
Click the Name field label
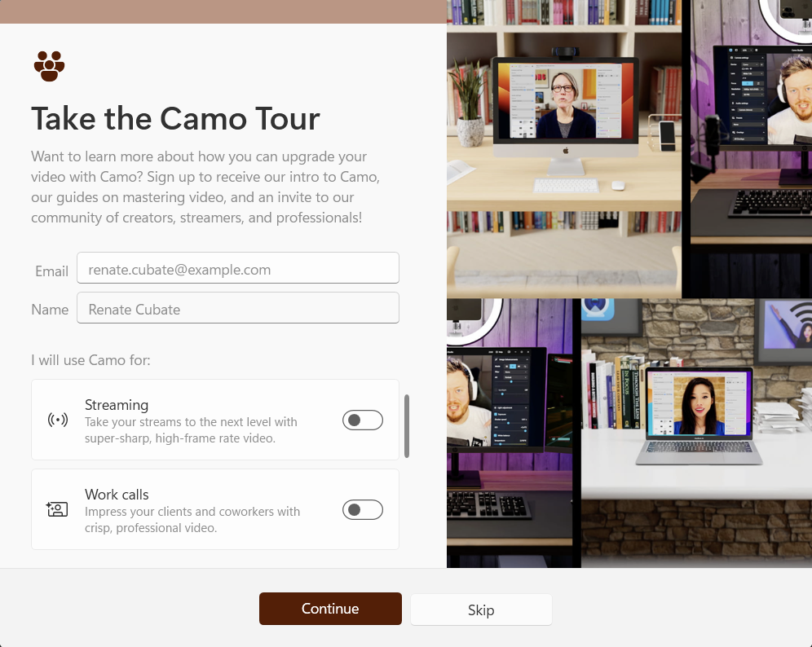click(x=50, y=310)
